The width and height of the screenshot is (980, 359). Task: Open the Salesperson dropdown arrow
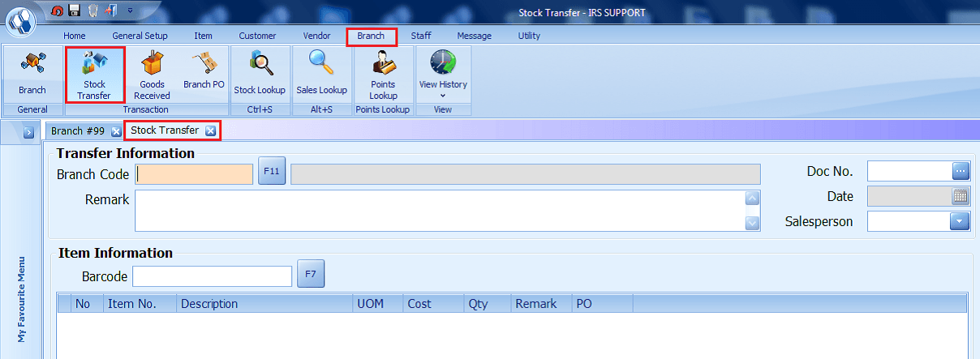pos(961,221)
